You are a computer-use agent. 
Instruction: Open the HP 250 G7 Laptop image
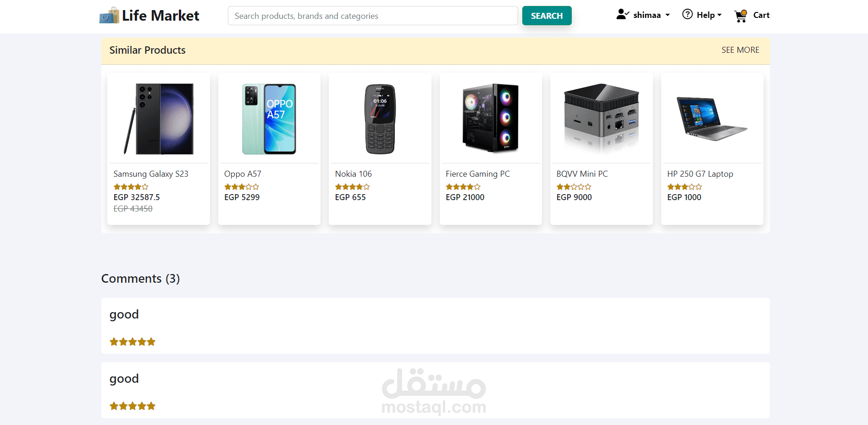[712, 119]
